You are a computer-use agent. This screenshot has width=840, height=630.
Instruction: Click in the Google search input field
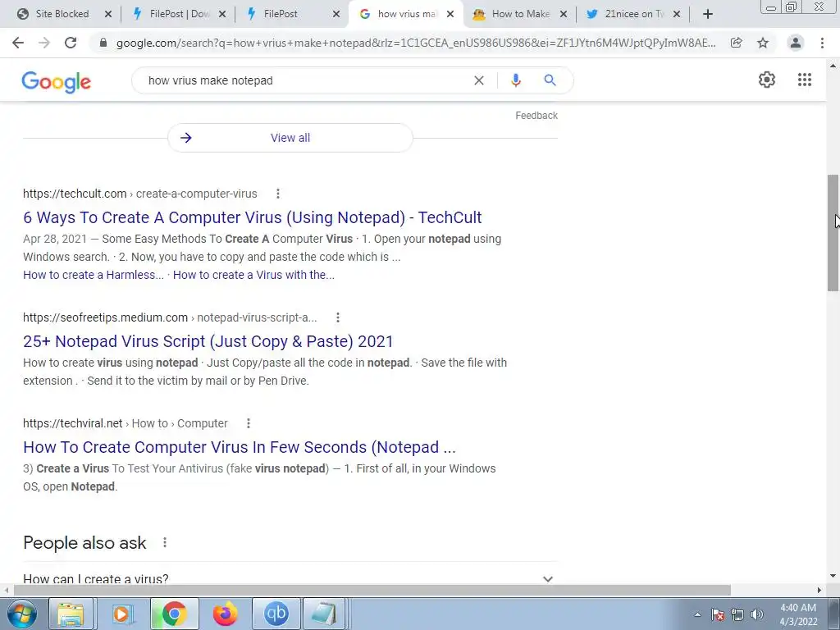(305, 80)
